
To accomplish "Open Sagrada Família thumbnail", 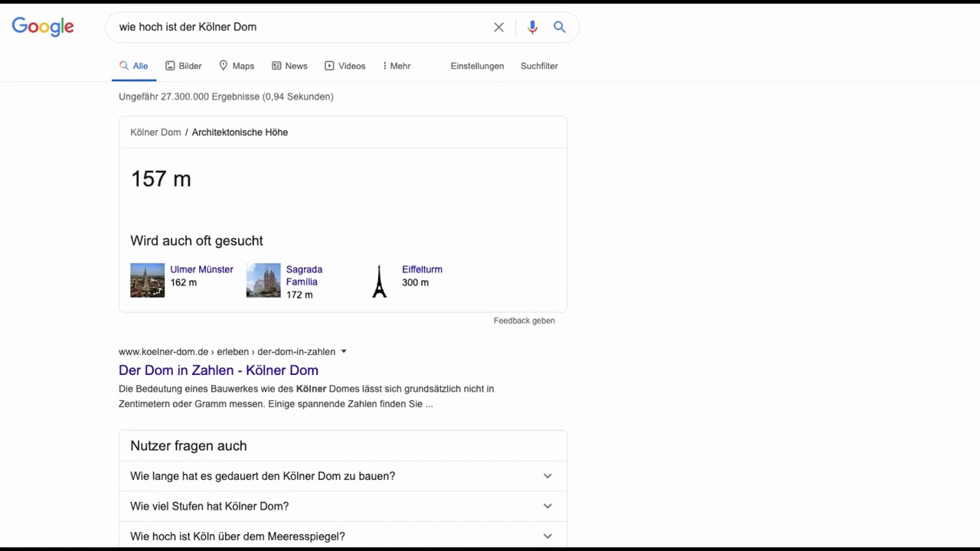I will coord(263,280).
